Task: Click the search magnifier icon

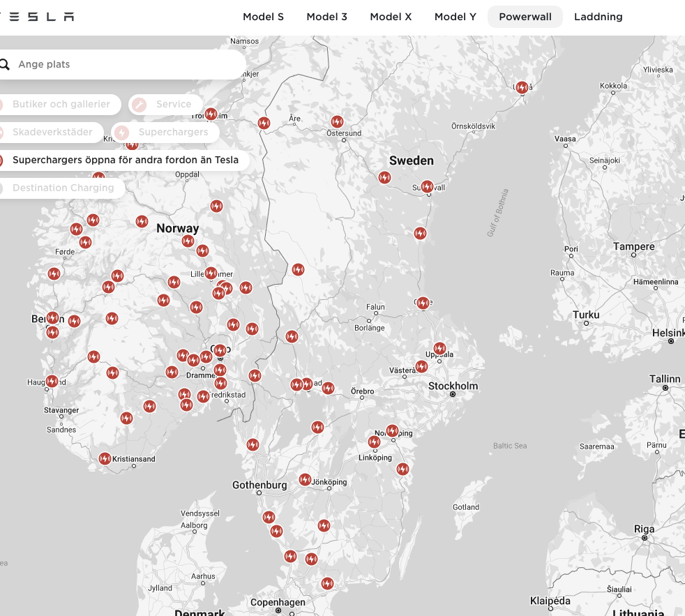Action: 5,65
